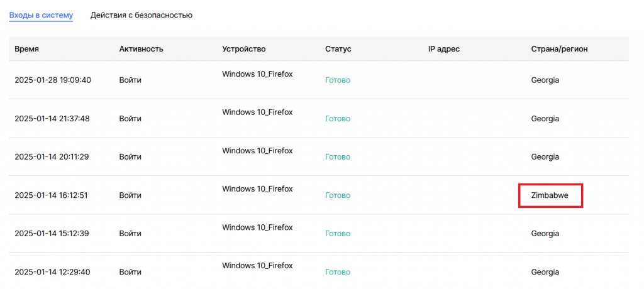
Task: Click the highlighted Zimbabwe country cell
Action: click(550, 195)
